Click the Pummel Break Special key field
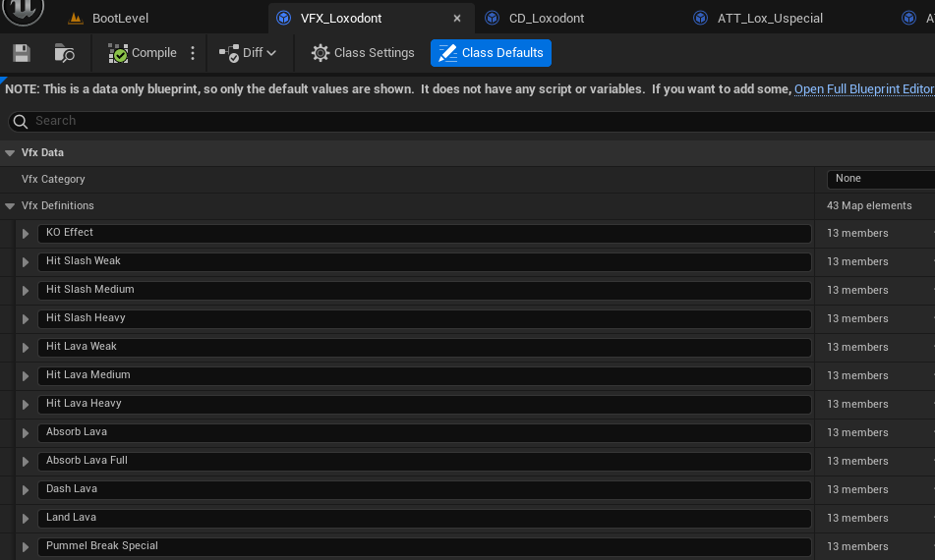935x560 pixels. pos(424,546)
